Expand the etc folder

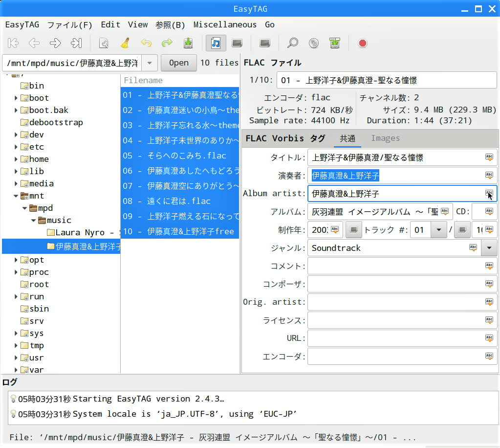(x=16, y=147)
